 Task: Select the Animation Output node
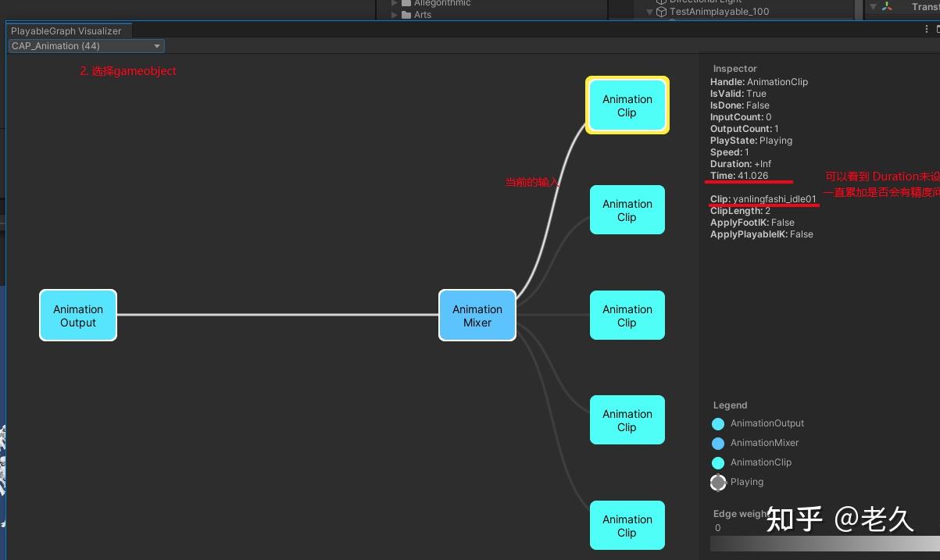pyautogui.click(x=78, y=315)
